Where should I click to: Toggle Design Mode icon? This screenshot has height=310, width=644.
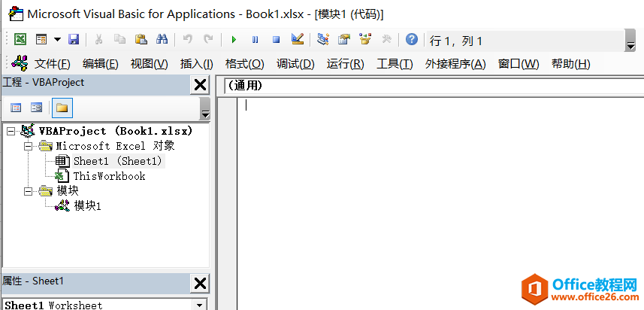(x=298, y=39)
